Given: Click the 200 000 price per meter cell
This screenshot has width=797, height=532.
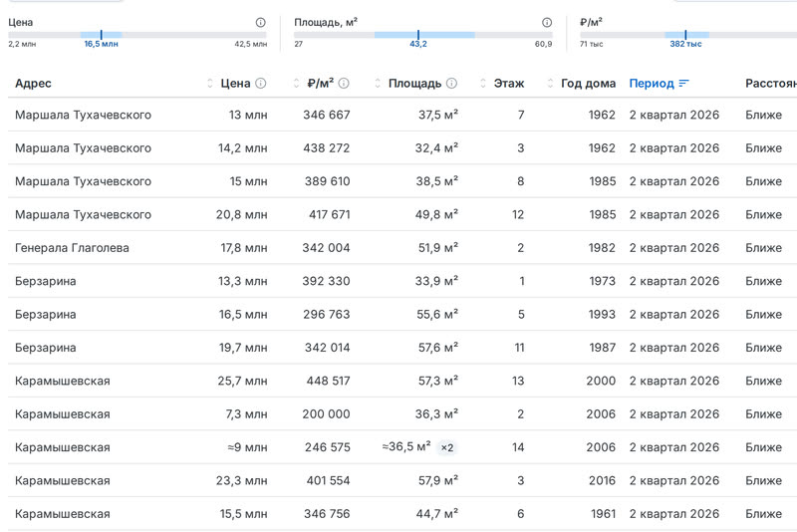Looking at the screenshot, I should [x=326, y=414].
